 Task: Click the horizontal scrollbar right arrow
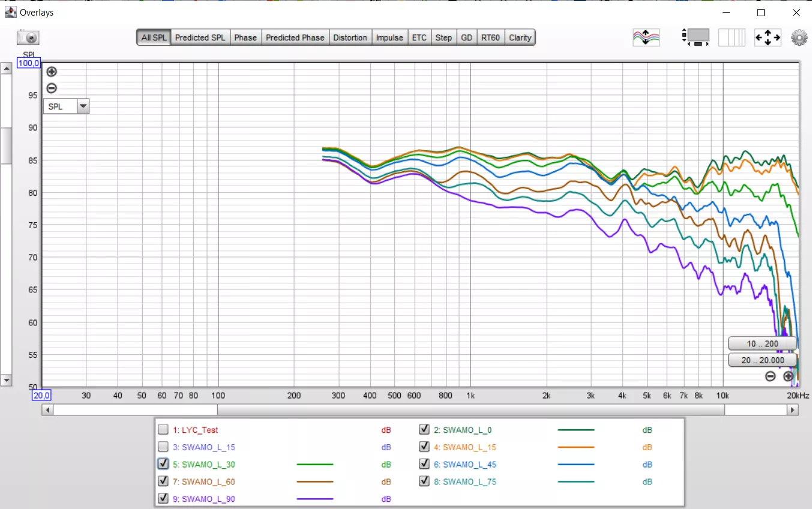pyautogui.click(x=793, y=410)
